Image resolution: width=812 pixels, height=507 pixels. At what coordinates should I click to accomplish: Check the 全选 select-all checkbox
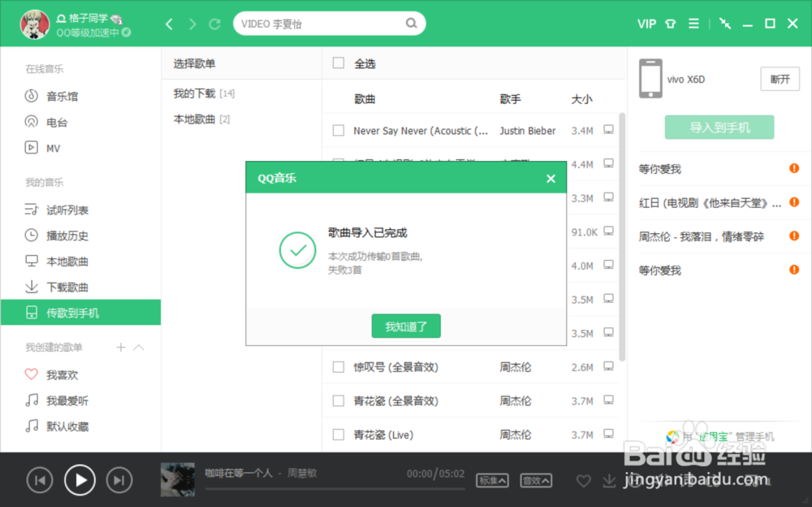click(x=339, y=63)
